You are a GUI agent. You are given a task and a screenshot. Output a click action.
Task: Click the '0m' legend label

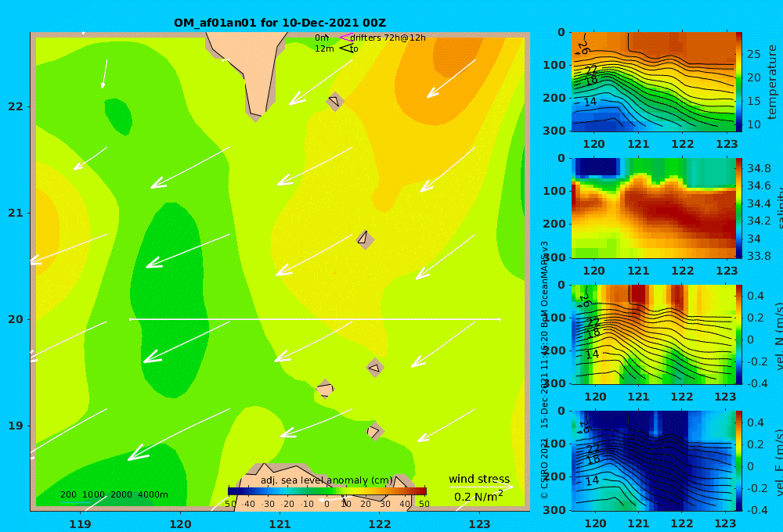click(322, 38)
